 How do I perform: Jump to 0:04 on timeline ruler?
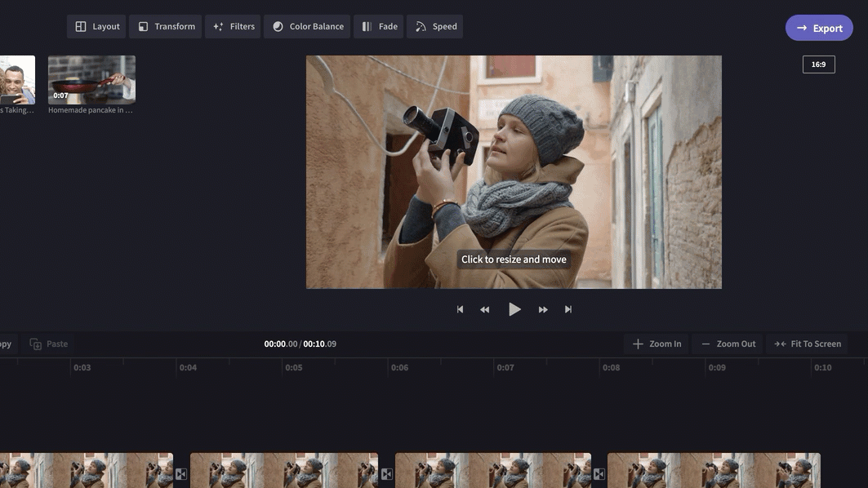(x=188, y=367)
